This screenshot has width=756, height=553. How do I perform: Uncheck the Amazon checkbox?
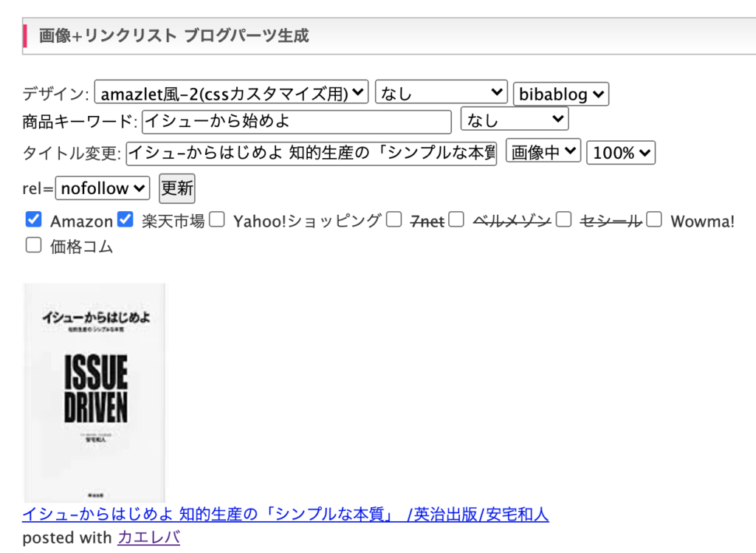tap(33, 219)
